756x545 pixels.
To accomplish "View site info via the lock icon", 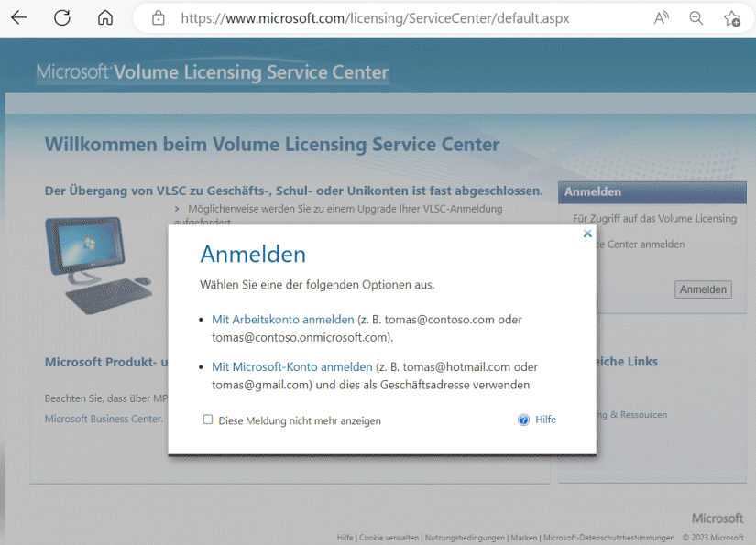I will (159, 18).
